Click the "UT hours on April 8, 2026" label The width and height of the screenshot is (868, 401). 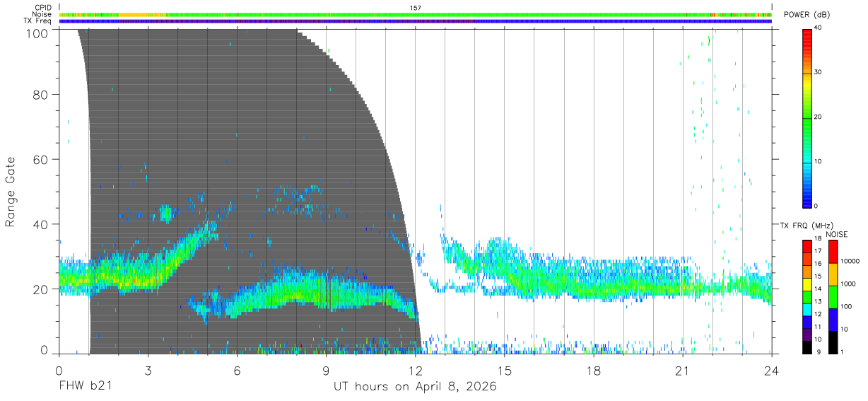pos(415,387)
